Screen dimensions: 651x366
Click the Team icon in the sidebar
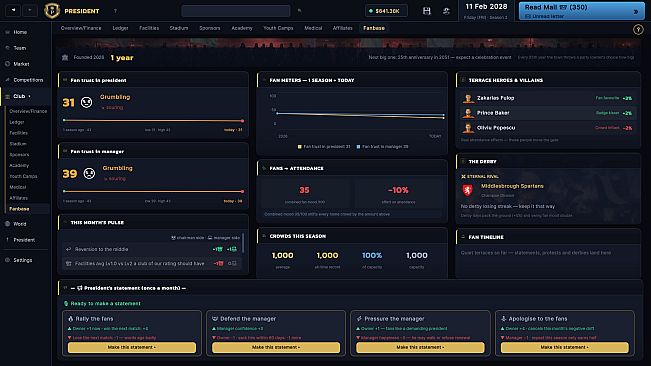coord(7,48)
